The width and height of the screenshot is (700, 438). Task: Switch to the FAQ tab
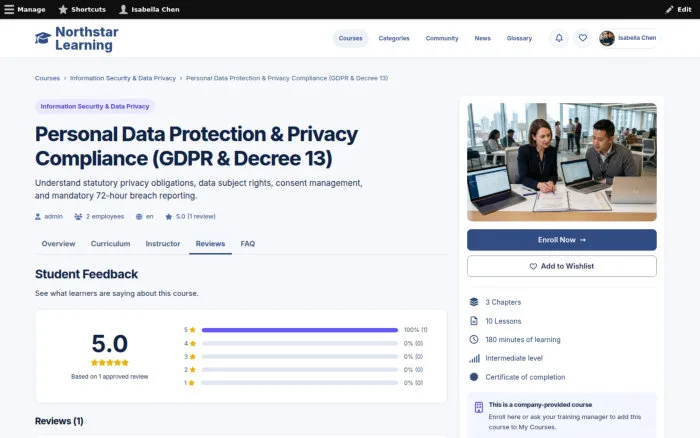pyautogui.click(x=248, y=244)
